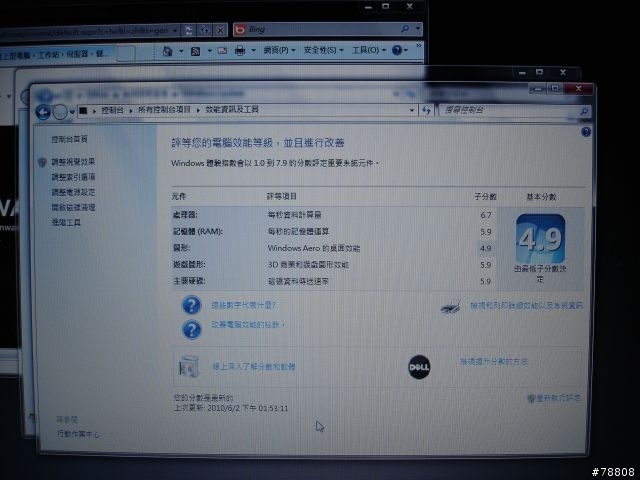Click the software icon beside 線上深入了解分數和軟體

189,366
